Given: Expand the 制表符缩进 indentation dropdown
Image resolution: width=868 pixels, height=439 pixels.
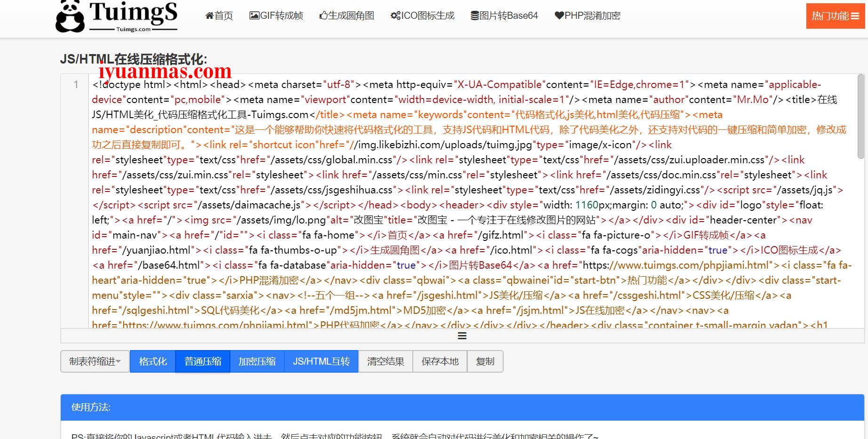Looking at the screenshot, I should tap(95, 361).
